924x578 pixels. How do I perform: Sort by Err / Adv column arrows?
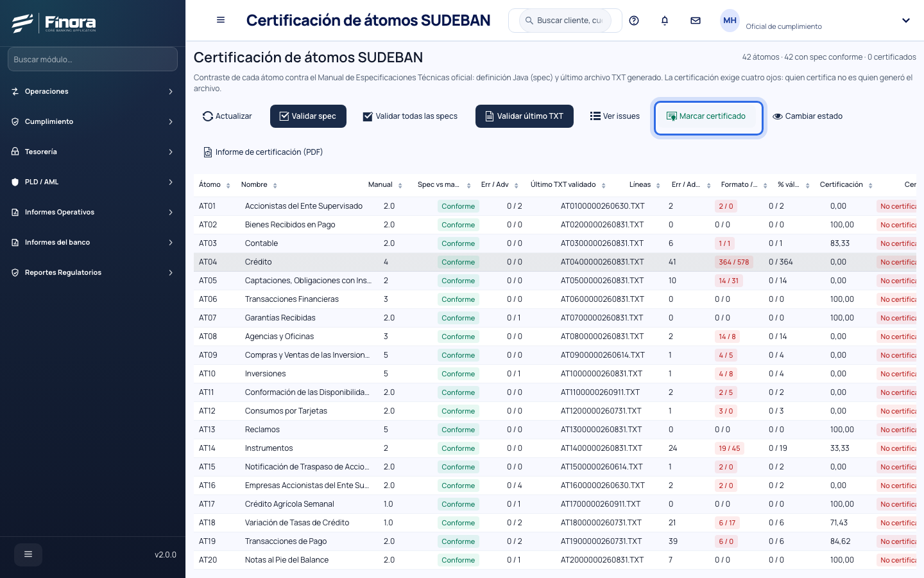[x=517, y=185]
